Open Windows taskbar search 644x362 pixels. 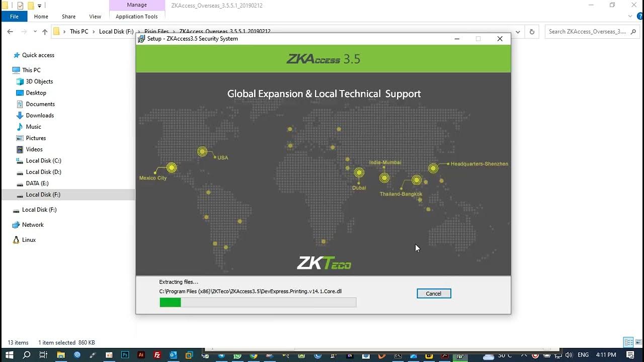[27, 355]
